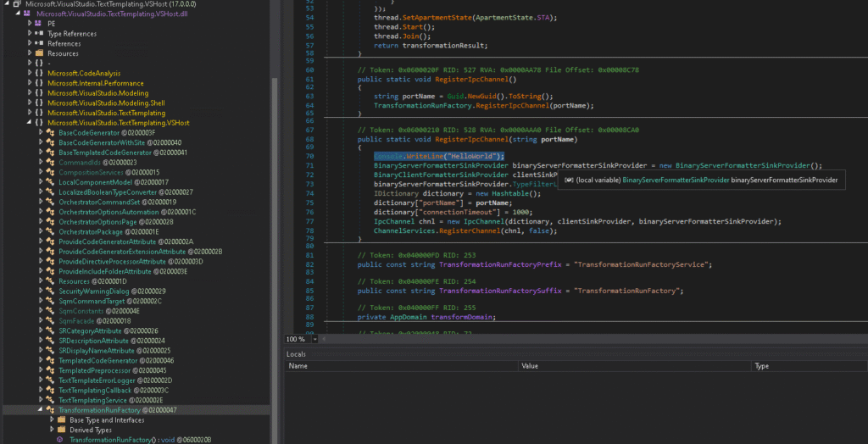Click the ProvideCodeGeneratorAttribute class icon
This screenshot has height=444, width=868.
(50, 241)
